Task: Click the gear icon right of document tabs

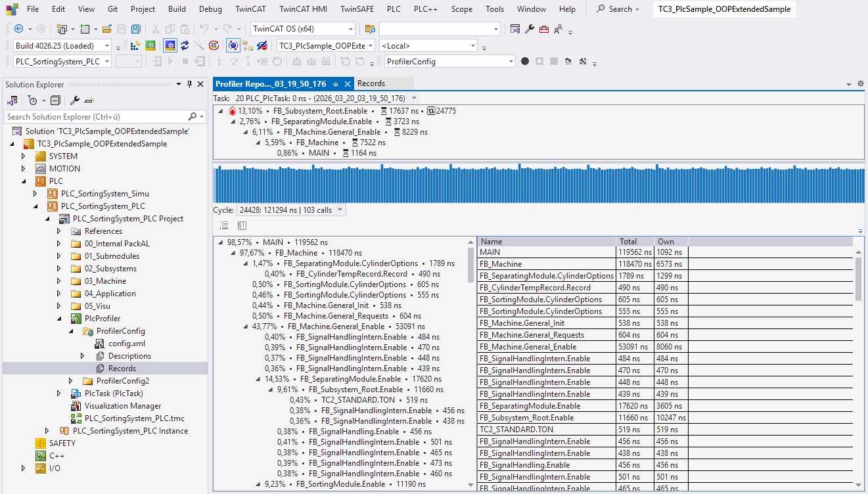Action: pyautogui.click(x=860, y=84)
